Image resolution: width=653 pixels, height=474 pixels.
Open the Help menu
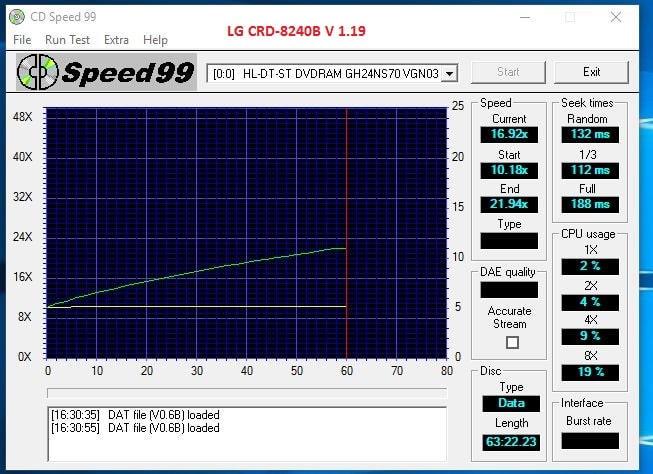pos(155,40)
